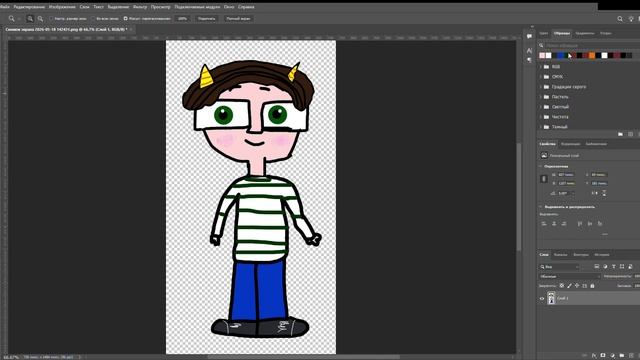Open the Окно menu
Image resolution: width=640 pixels, height=360 pixels.
coord(229,7)
